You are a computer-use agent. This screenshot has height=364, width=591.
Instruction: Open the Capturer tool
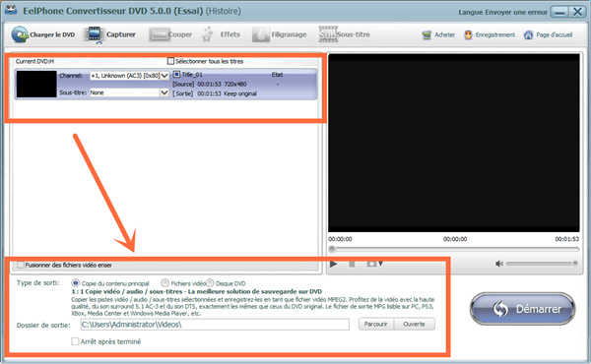pyautogui.click(x=110, y=34)
